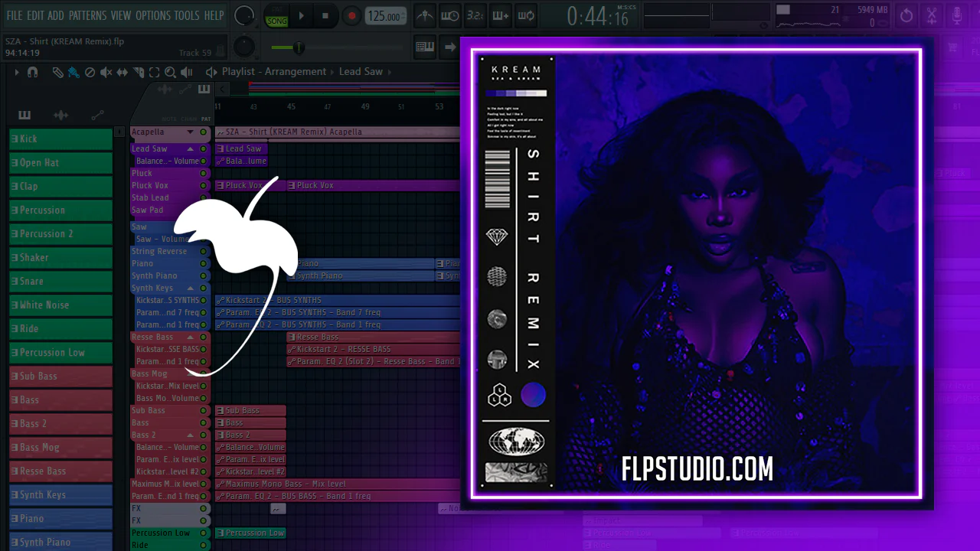This screenshot has width=980, height=551.
Task: Click the wait-for-input icon
Action: click(450, 15)
